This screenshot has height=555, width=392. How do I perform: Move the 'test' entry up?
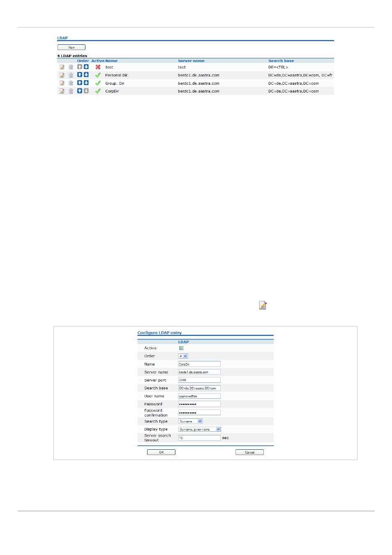click(x=80, y=67)
